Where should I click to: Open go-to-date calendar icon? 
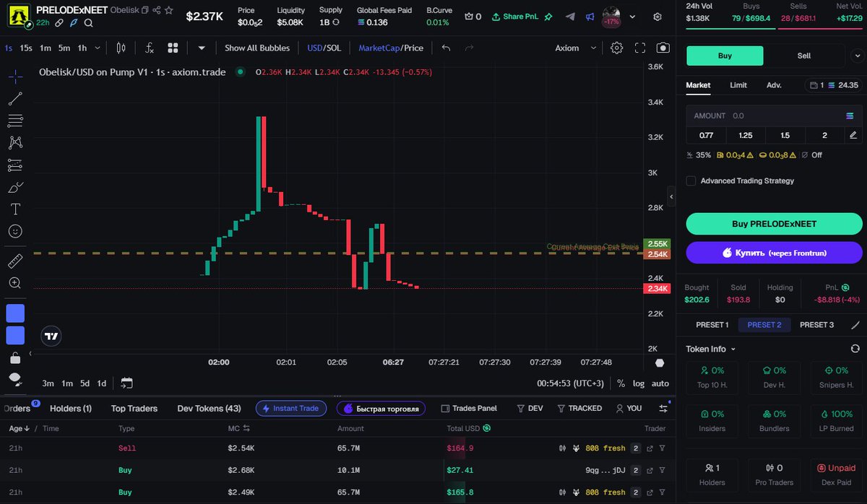click(126, 383)
